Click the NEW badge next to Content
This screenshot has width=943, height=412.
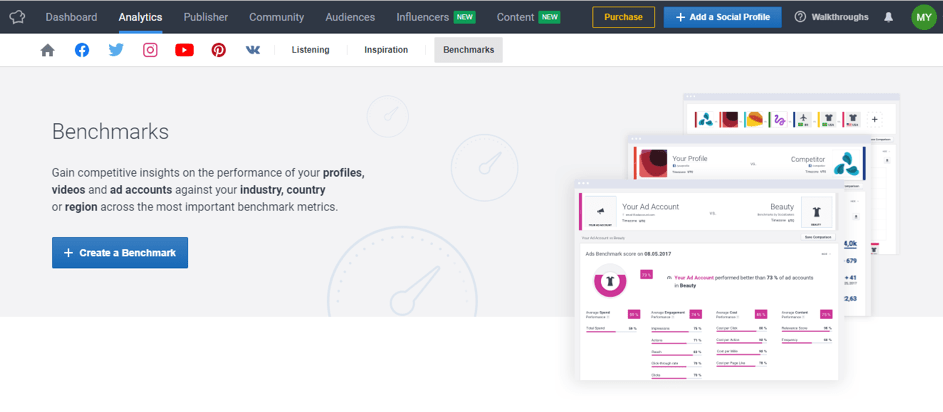pyautogui.click(x=550, y=17)
